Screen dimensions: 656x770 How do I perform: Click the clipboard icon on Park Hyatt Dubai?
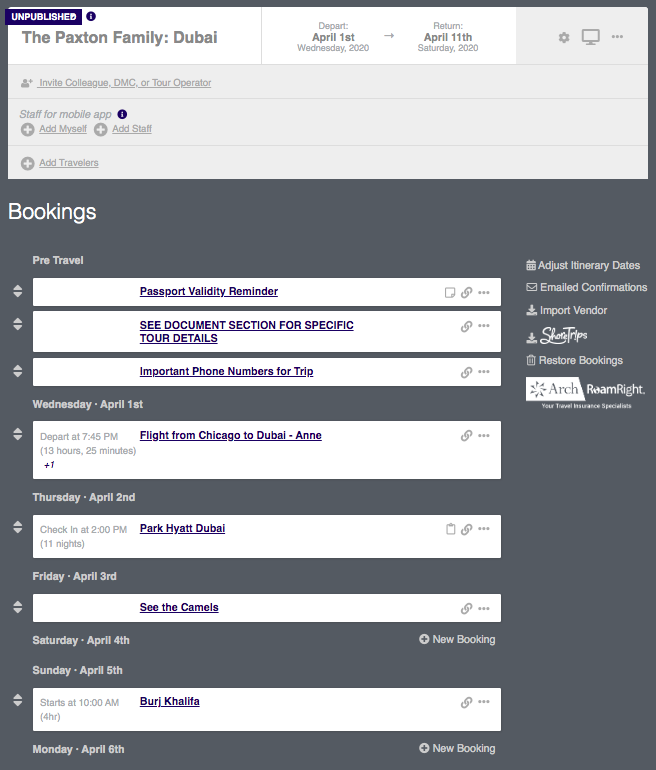pyautogui.click(x=450, y=529)
